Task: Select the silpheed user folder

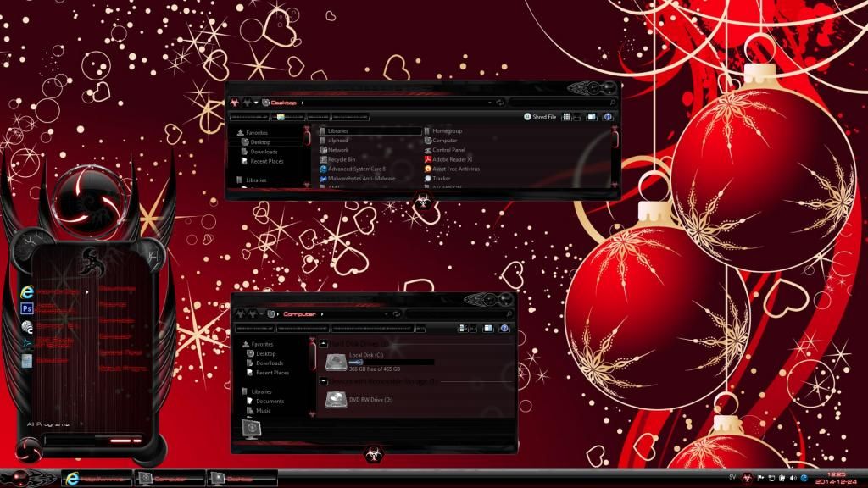Action: [x=334, y=141]
